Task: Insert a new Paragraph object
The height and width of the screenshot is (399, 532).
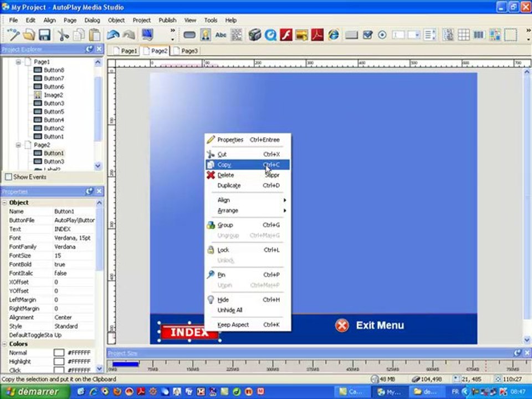Action: [x=237, y=34]
